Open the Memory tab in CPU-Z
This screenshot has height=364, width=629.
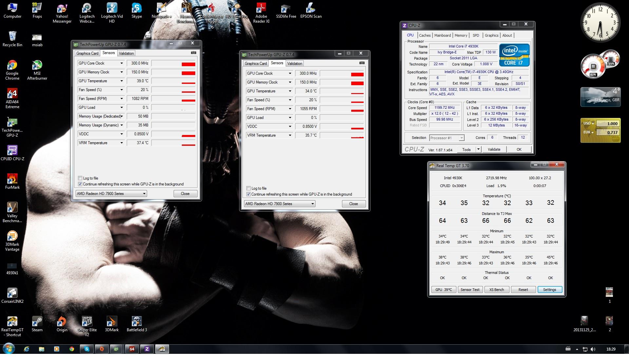[x=461, y=35]
